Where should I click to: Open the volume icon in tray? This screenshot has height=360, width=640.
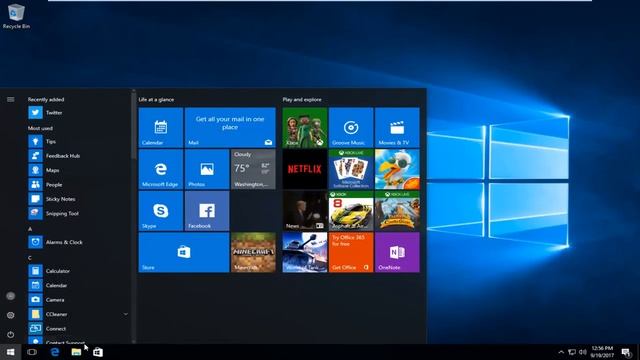[x=582, y=352]
